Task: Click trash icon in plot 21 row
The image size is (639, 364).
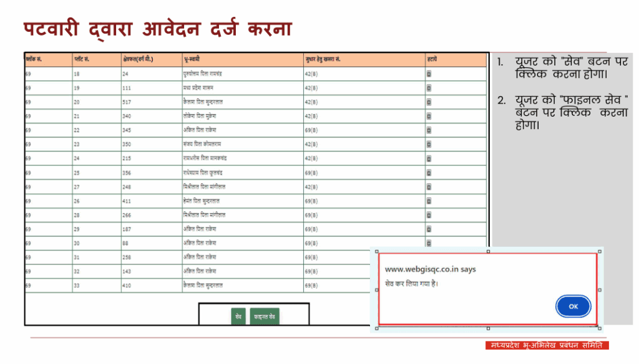Action: 429,116
